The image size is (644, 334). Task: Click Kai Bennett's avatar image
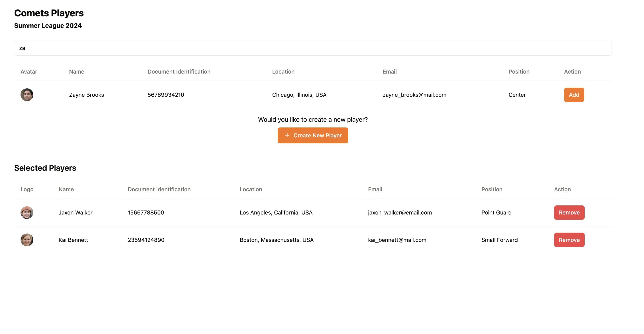click(x=27, y=240)
